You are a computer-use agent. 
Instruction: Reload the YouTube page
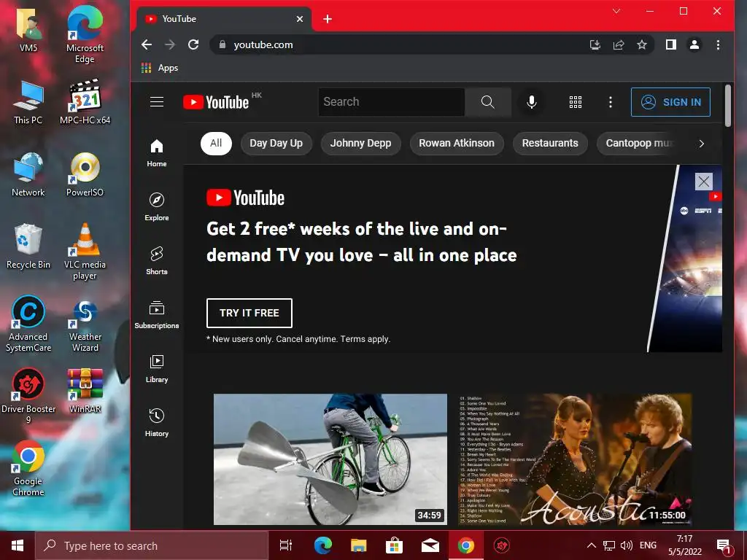pyautogui.click(x=193, y=44)
